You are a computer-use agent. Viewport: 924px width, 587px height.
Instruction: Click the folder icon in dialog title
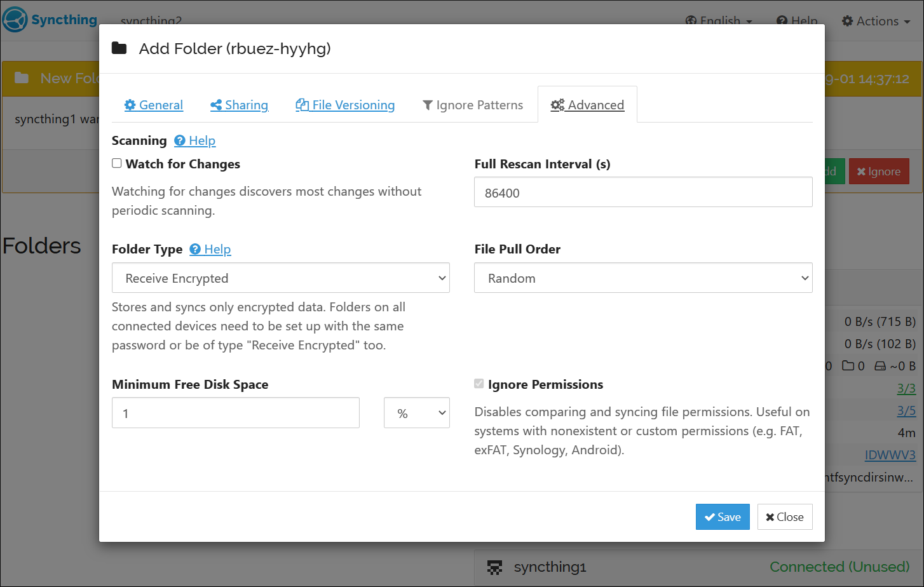point(119,48)
